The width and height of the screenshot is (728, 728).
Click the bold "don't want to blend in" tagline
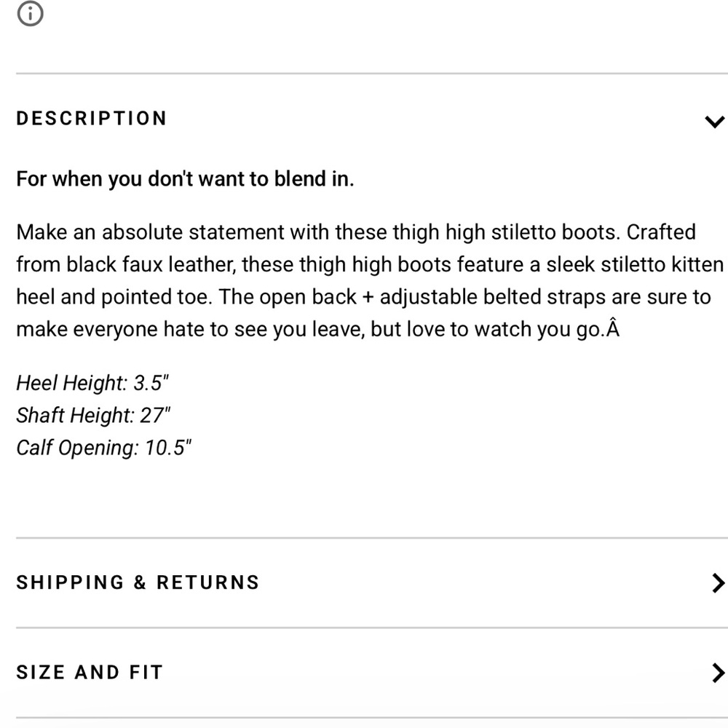coord(250,179)
